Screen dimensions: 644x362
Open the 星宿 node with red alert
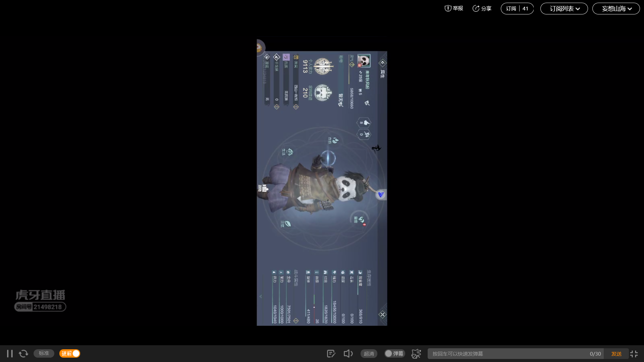click(x=359, y=220)
